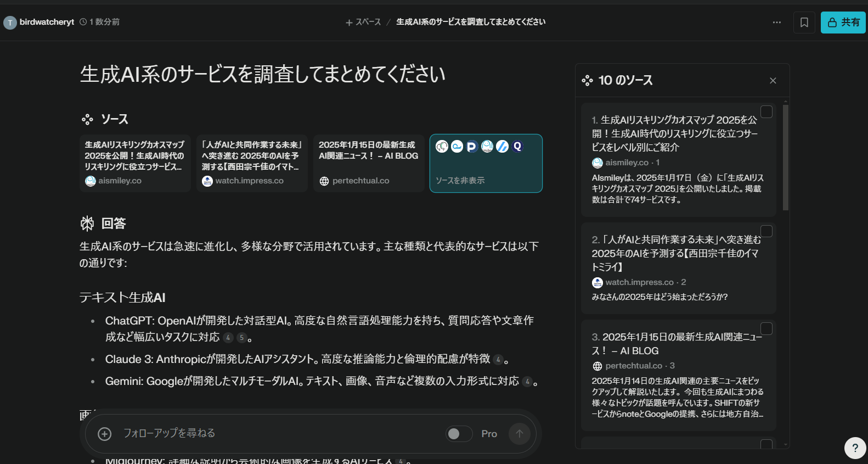
Task: Click the scroll-down arrow of sources panel
Action: click(786, 445)
